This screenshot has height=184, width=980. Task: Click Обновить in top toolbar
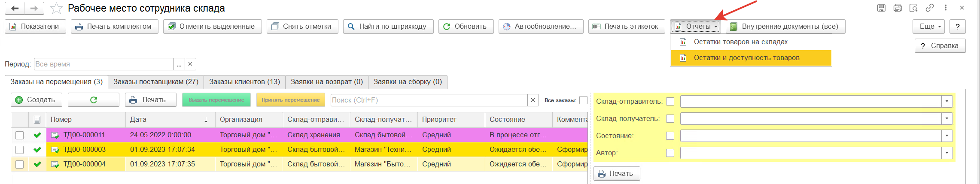466,27
